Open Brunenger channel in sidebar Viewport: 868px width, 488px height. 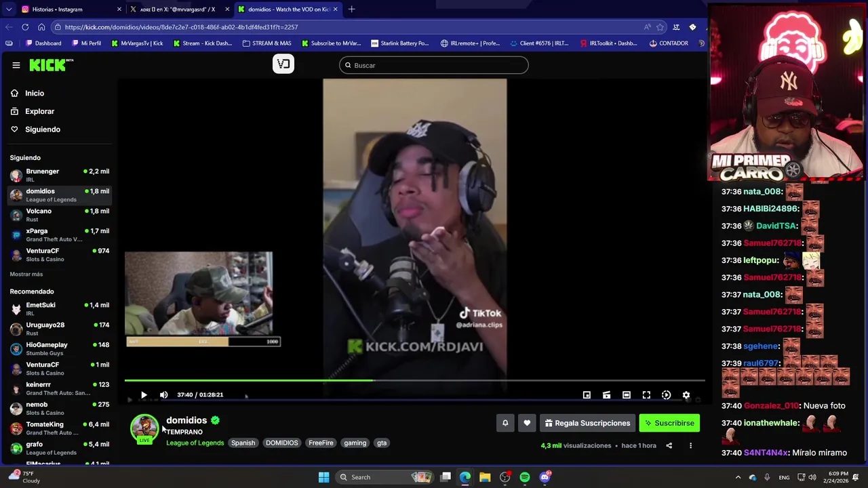pyautogui.click(x=60, y=175)
